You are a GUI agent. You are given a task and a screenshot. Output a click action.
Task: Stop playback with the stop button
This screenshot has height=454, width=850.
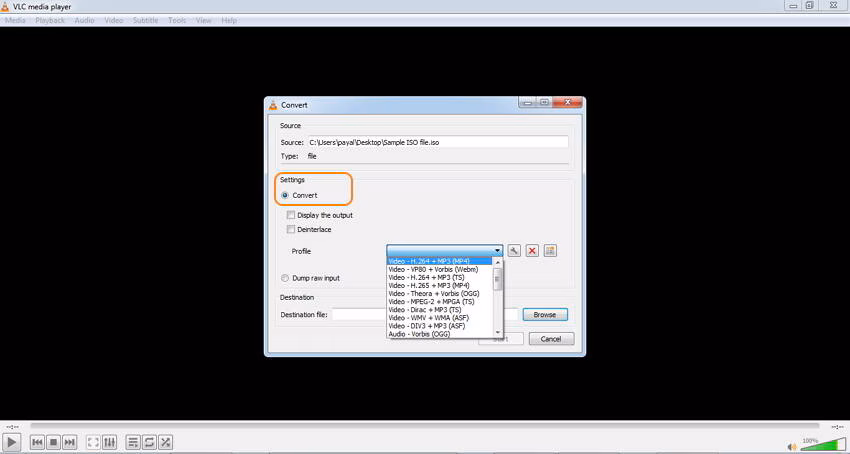[x=53, y=442]
